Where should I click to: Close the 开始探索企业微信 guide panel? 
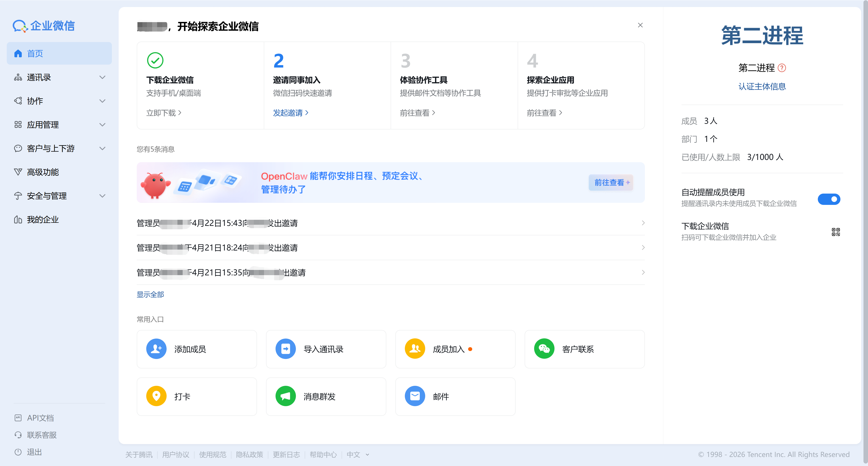point(640,25)
